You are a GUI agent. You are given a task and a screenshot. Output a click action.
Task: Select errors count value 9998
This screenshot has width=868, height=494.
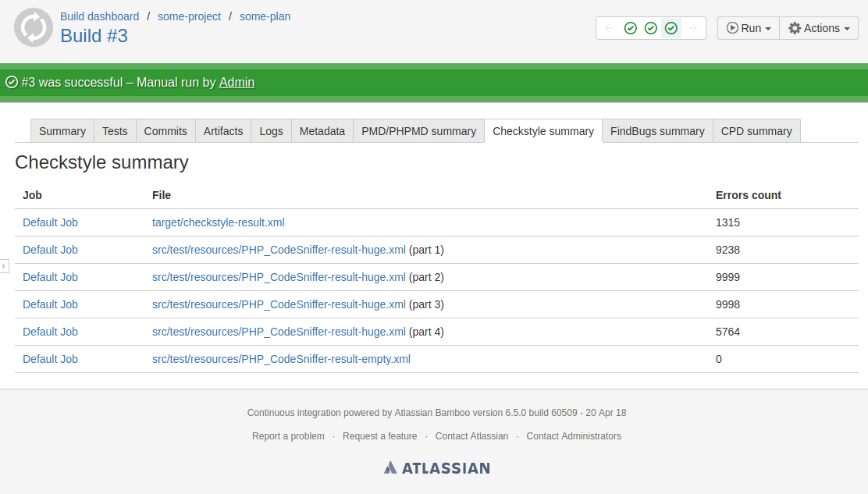(728, 305)
